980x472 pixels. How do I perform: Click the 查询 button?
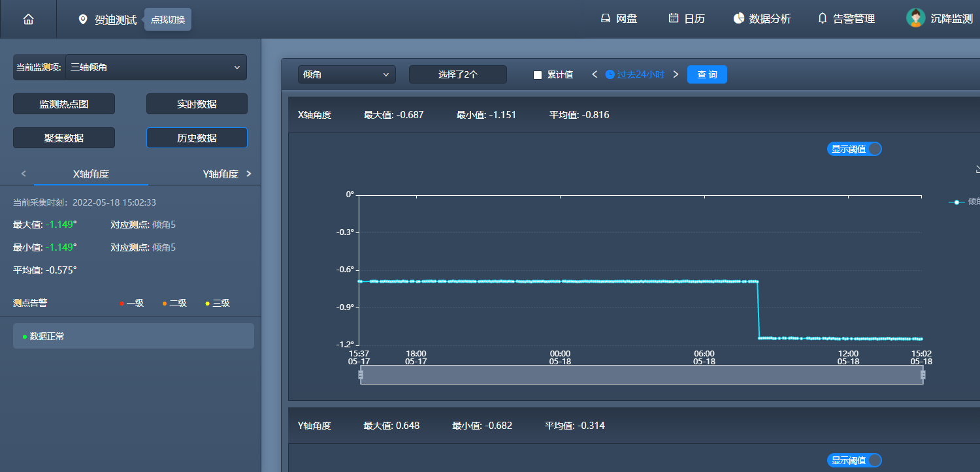pyautogui.click(x=707, y=74)
